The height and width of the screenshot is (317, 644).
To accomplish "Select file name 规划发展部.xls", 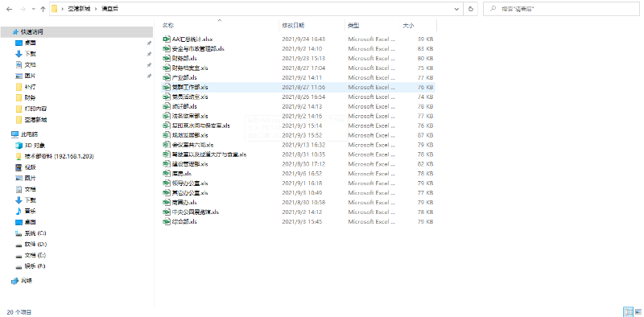I will point(190,135).
